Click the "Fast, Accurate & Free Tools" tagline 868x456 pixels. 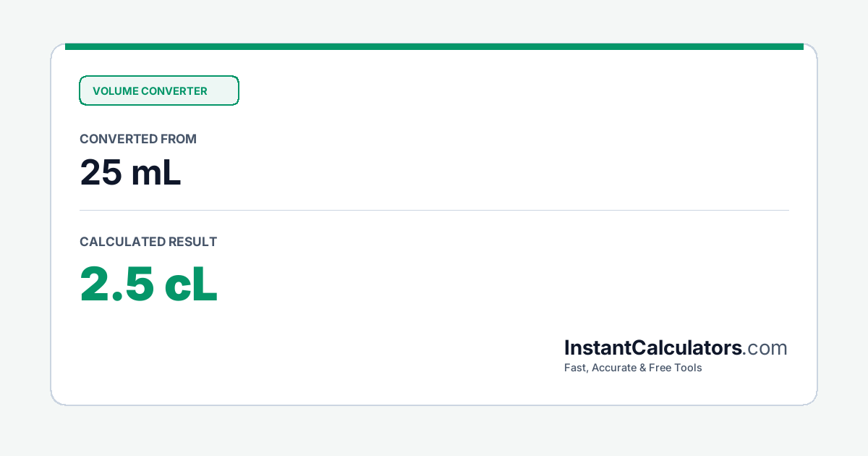633,368
